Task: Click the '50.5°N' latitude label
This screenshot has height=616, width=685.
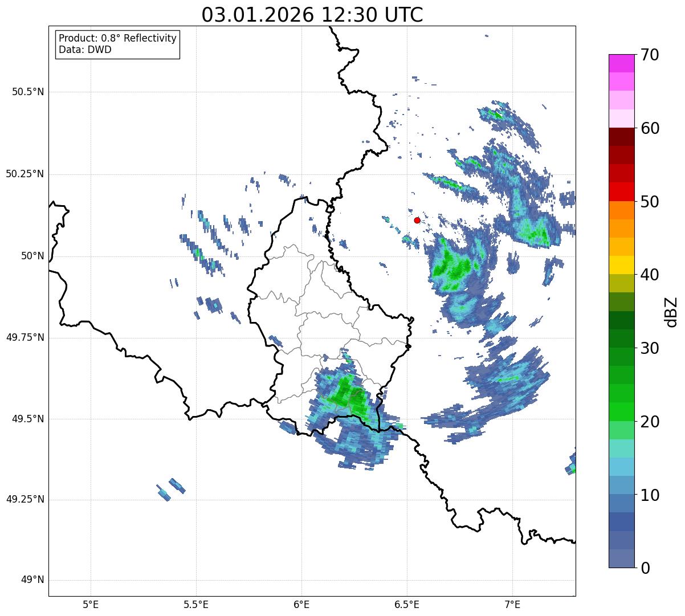Action: (27, 92)
